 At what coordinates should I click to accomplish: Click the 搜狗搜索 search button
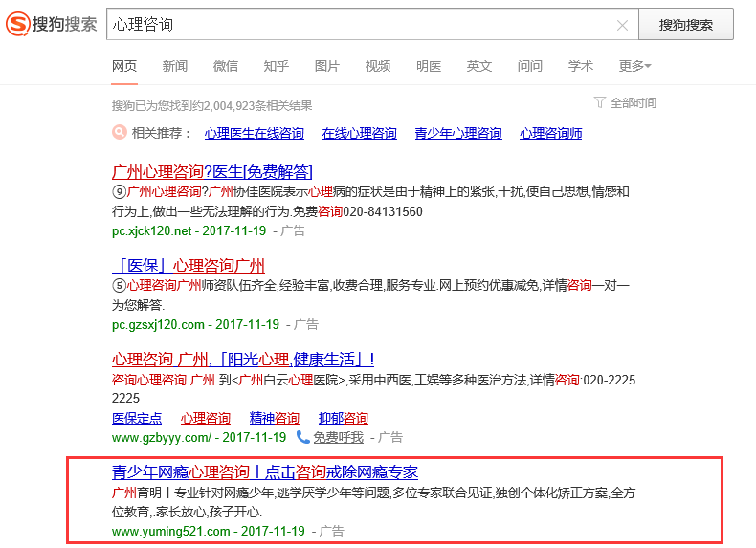coord(685,24)
